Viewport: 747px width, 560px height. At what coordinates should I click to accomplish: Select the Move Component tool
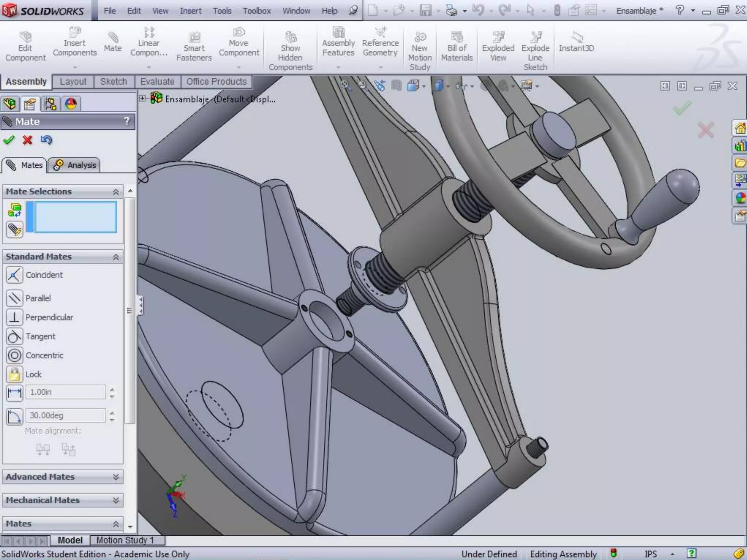[x=239, y=33]
